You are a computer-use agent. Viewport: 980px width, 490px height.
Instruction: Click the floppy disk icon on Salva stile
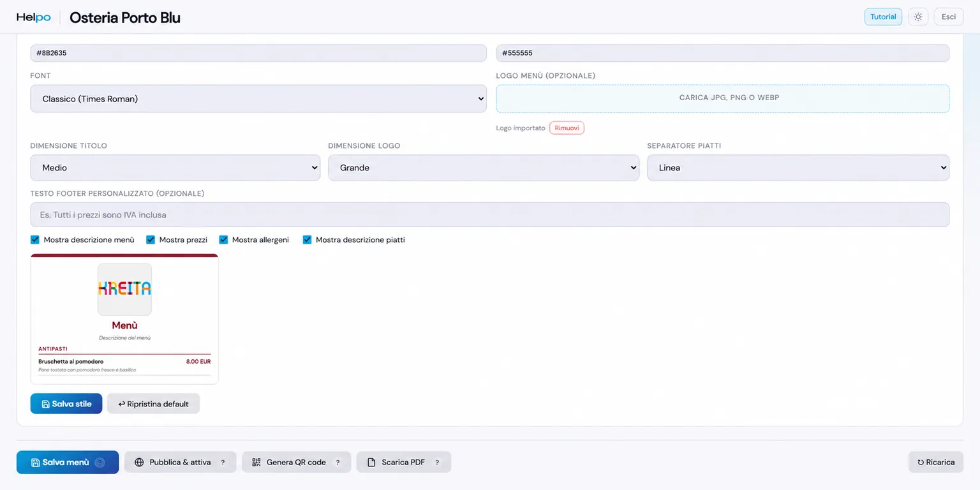[45, 404]
